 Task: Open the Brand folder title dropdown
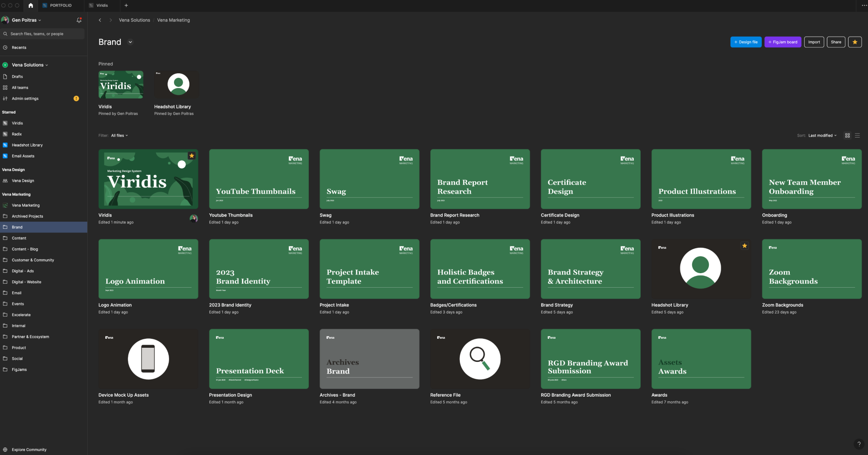130,42
